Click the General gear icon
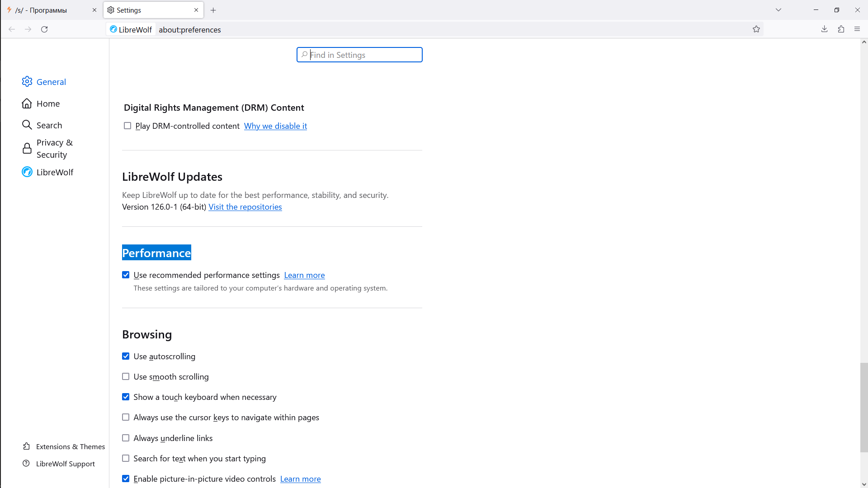Image resolution: width=868 pixels, height=488 pixels. click(27, 81)
